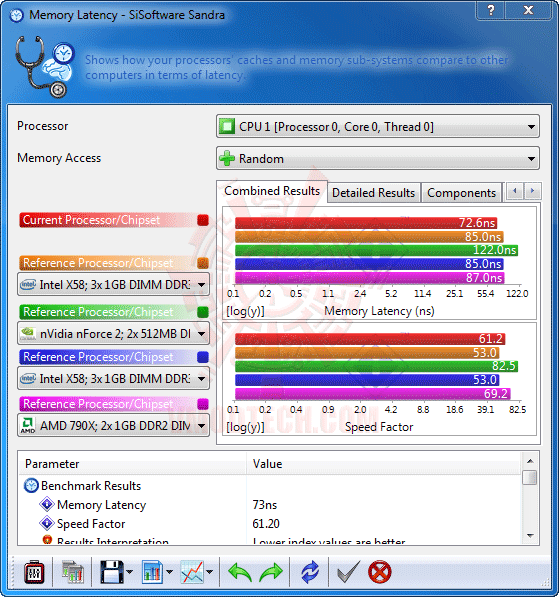Click the 69.2 magenta speed factor bar
The width and height of the screenshot is (559, 597).
373,394
